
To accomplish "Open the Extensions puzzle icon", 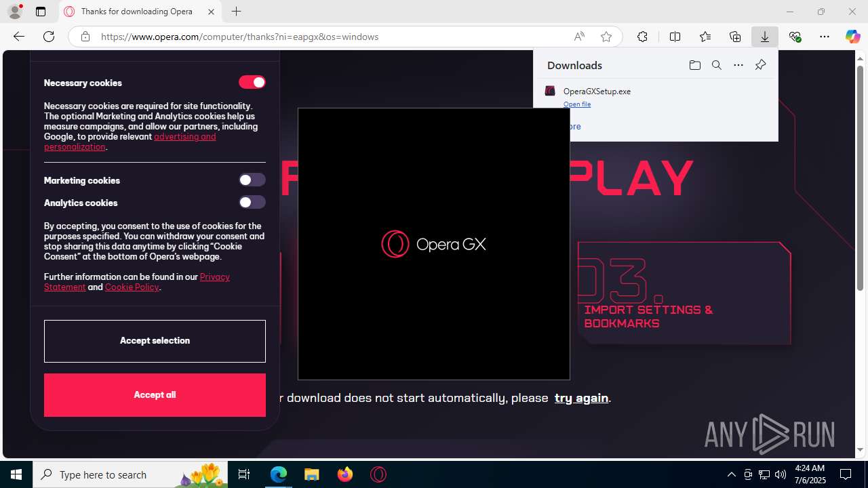I will coord(642,37).
